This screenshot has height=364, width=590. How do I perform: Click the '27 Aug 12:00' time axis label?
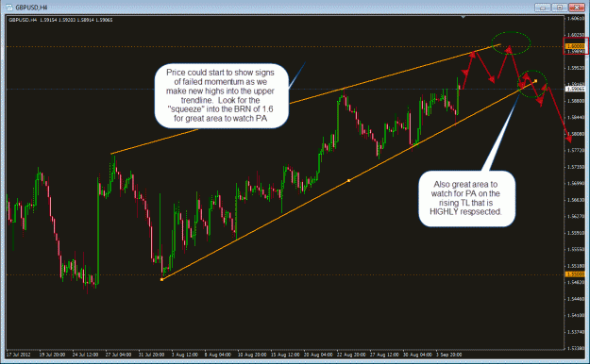pos(384,355)
